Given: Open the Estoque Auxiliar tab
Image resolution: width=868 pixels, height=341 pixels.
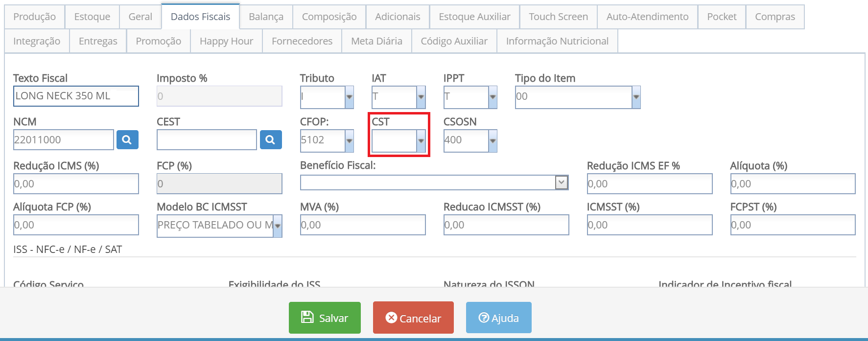Looking at the screenshot, I should point(474,17).
